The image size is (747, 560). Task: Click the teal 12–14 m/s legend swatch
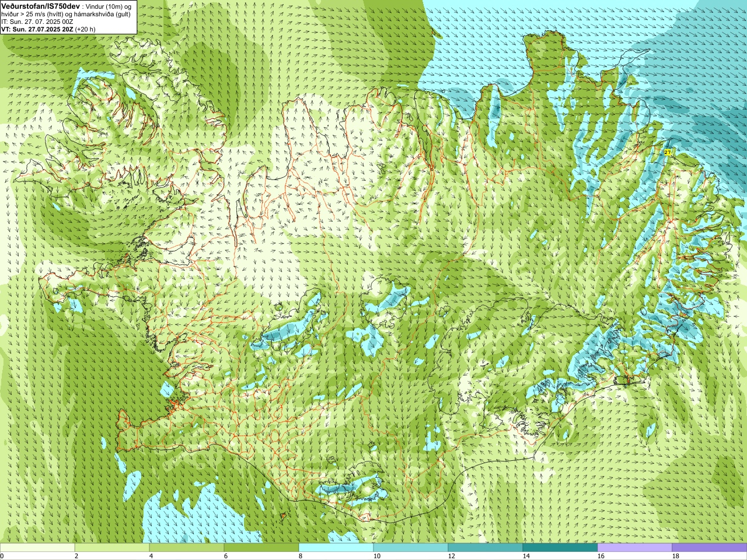tap(486, 548)
